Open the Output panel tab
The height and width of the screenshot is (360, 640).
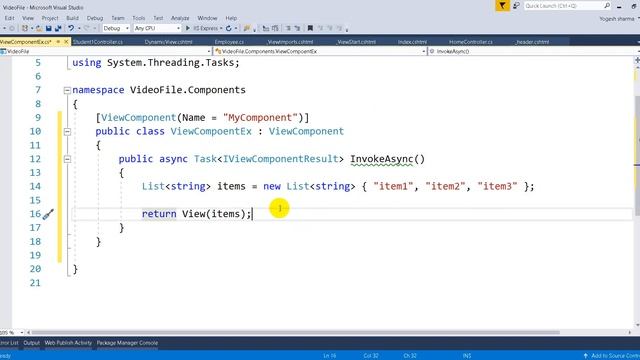(x=31, y=343)
